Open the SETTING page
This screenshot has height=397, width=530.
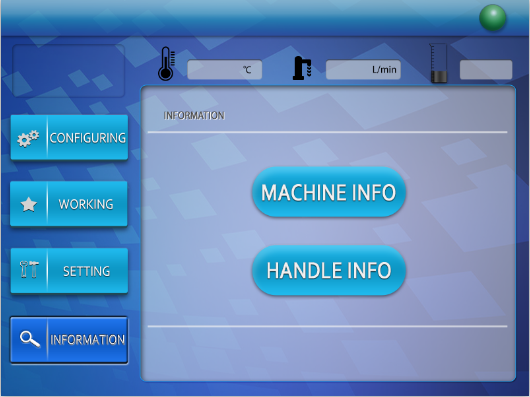(69, 270)
